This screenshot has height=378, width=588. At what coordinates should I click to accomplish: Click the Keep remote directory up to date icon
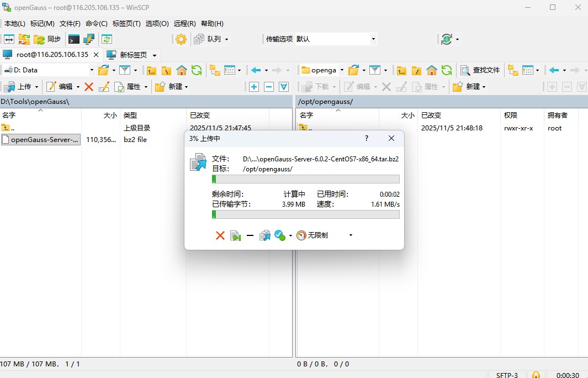(x=107, y=39)
